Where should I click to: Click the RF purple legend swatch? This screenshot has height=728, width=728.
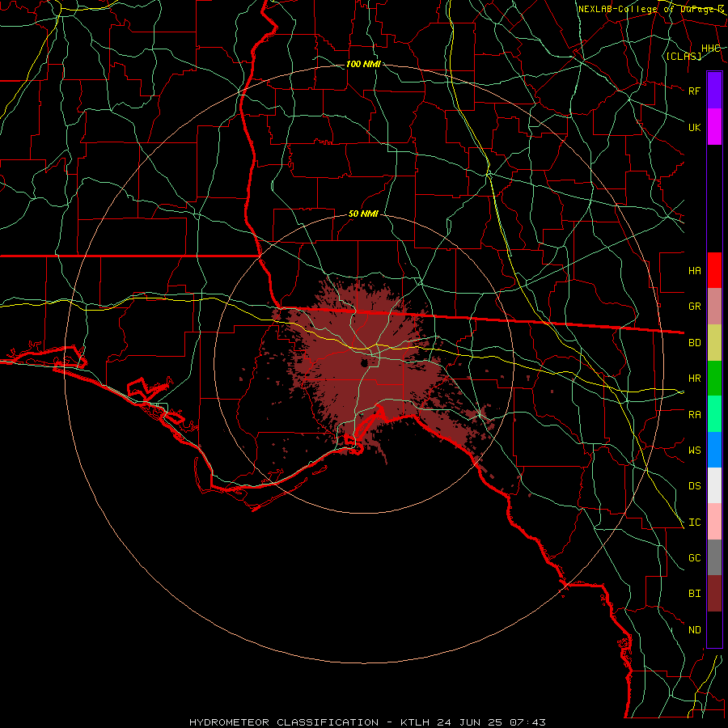(714, 91)
